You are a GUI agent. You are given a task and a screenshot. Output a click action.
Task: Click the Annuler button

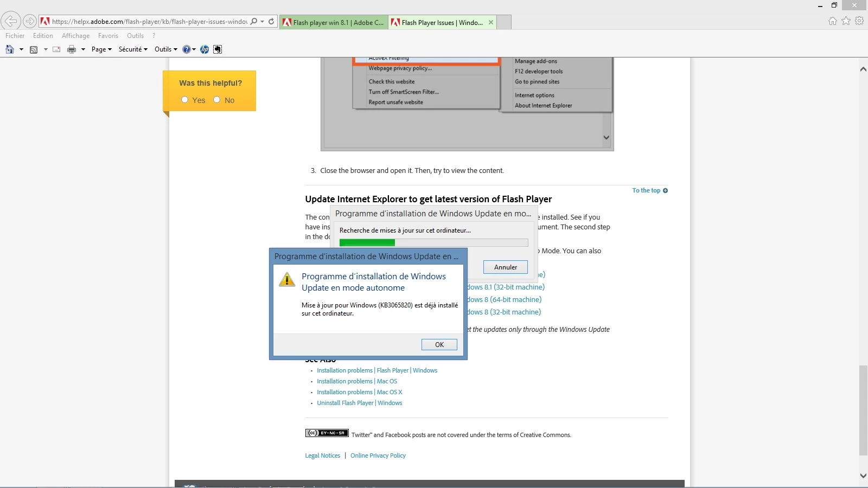(x=506, y=267)
